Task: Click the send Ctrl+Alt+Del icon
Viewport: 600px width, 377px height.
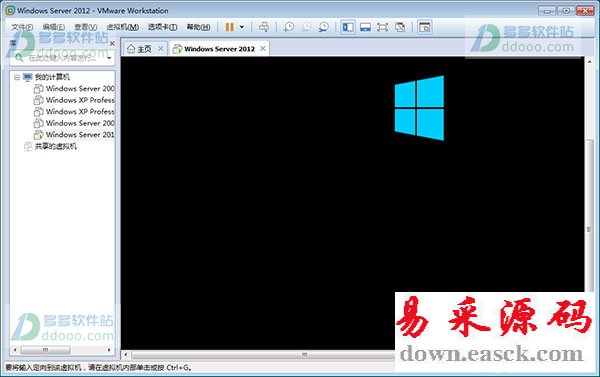Action: (264, 27)
